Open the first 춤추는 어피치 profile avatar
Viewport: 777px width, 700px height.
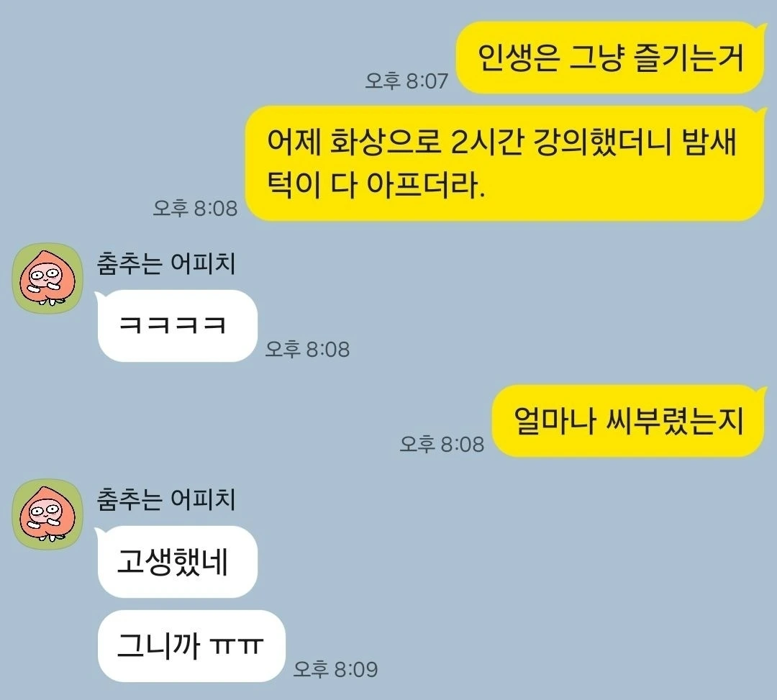click(x=47, y=278)
